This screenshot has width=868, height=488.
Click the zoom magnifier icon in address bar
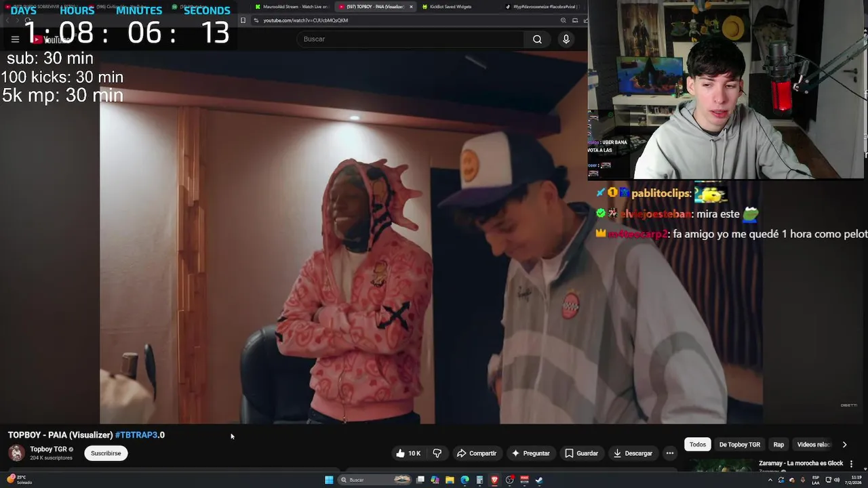(563, 20)
